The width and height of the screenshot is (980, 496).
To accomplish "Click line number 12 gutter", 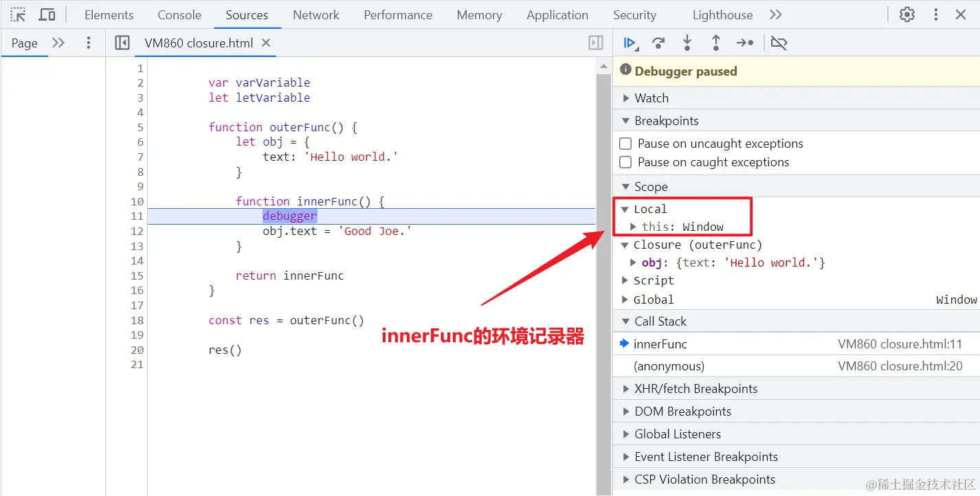I will (137, 231).
